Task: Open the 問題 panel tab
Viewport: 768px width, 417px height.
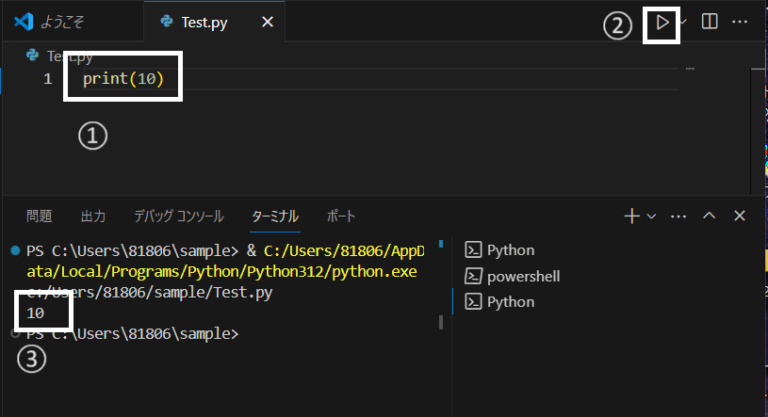Action: tap(39, 216)
